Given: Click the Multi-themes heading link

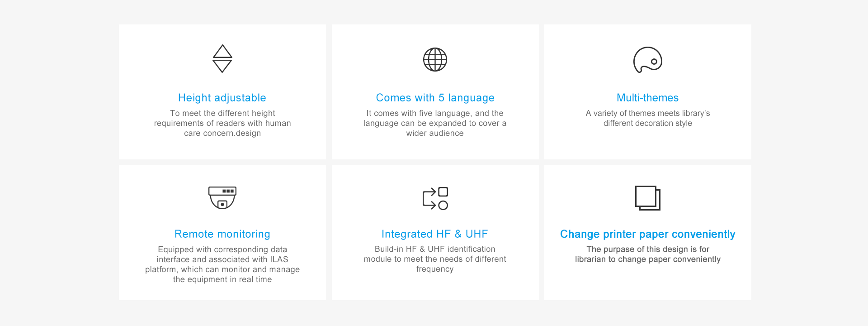Looking at the screenshot, I should [x=647, y=98].
